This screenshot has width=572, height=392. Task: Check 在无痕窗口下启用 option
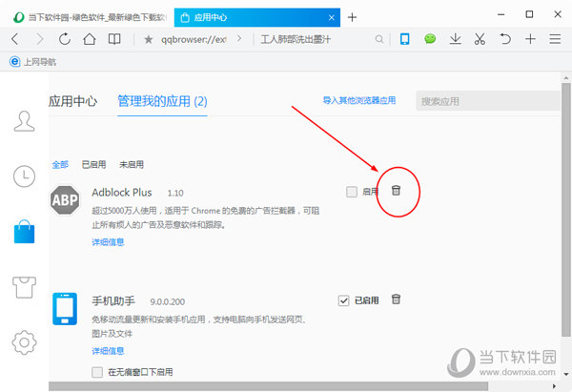[96, 372]
